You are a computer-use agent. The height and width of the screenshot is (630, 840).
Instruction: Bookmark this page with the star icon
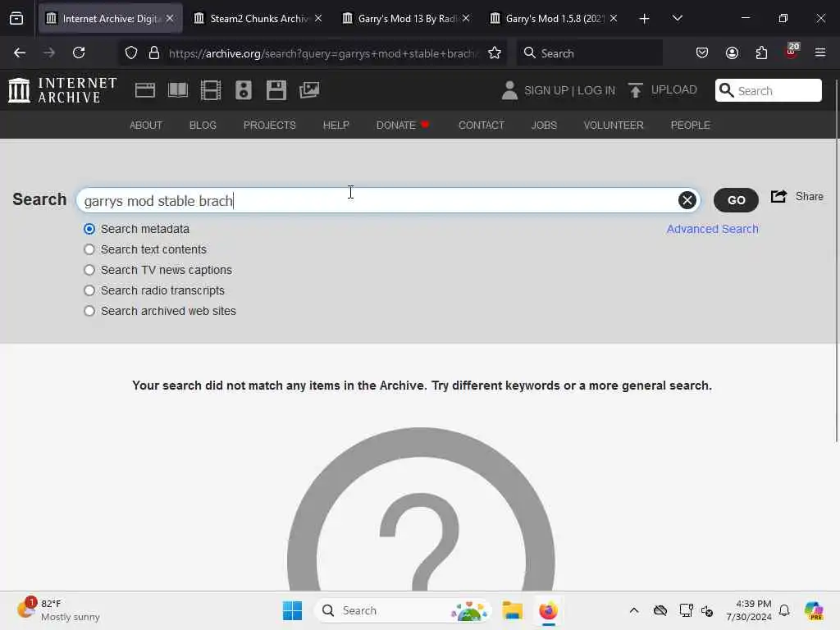click(495, 52)
